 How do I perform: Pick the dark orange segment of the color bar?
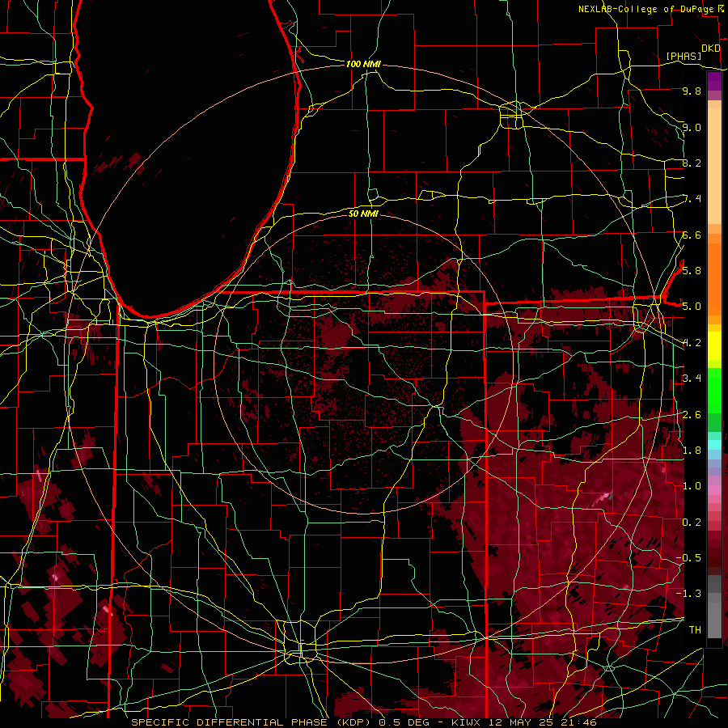(714, 279)
